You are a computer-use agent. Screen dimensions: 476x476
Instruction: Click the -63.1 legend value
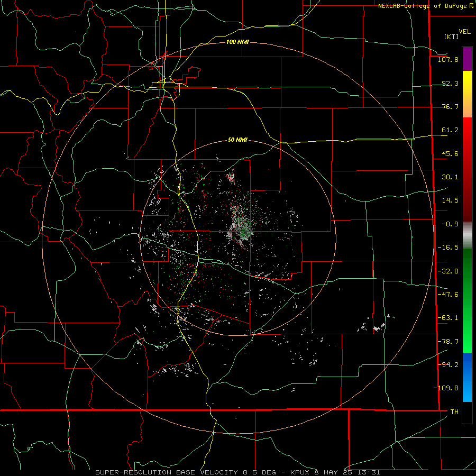[x=448, y=318]
